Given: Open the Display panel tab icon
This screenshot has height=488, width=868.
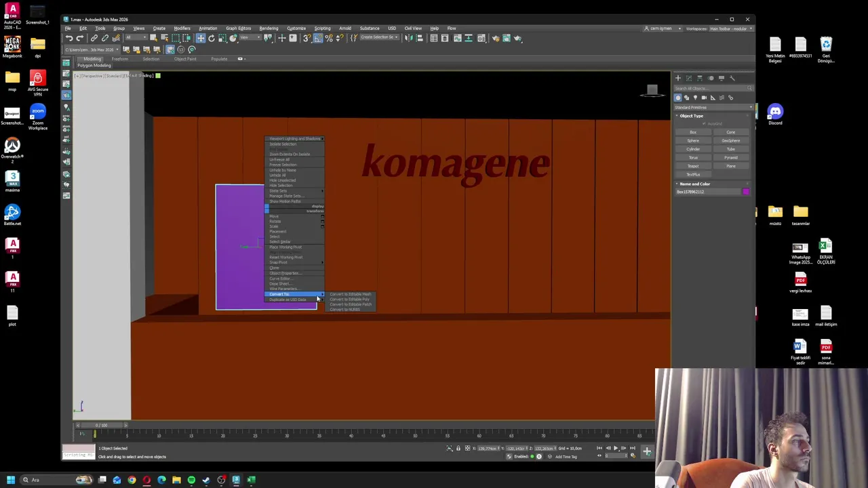Looking at the screenshot, I should point(722,78).
